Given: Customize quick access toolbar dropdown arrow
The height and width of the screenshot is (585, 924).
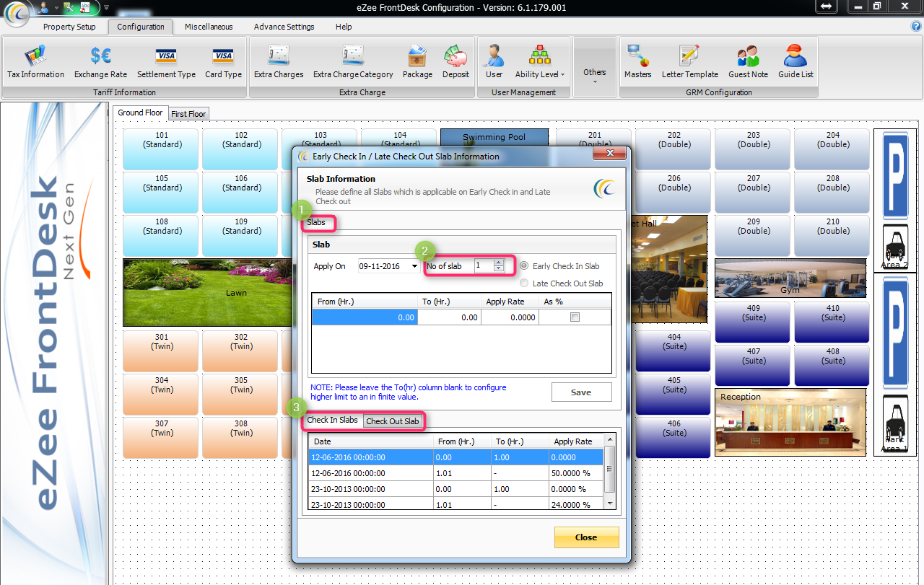Looking at the screenshot, I should tap(106, 7).
